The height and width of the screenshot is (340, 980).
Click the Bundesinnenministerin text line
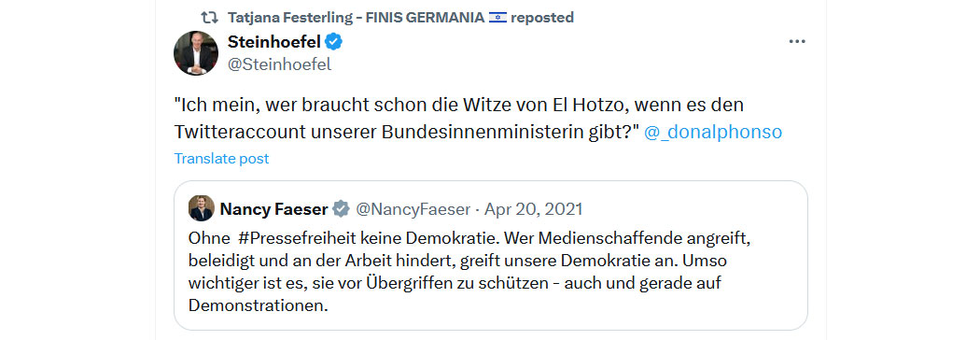click(x=406, y=133)
